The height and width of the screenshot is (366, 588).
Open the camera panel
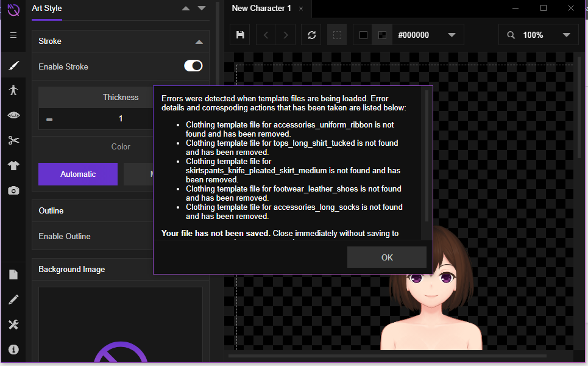coord(13,191)
